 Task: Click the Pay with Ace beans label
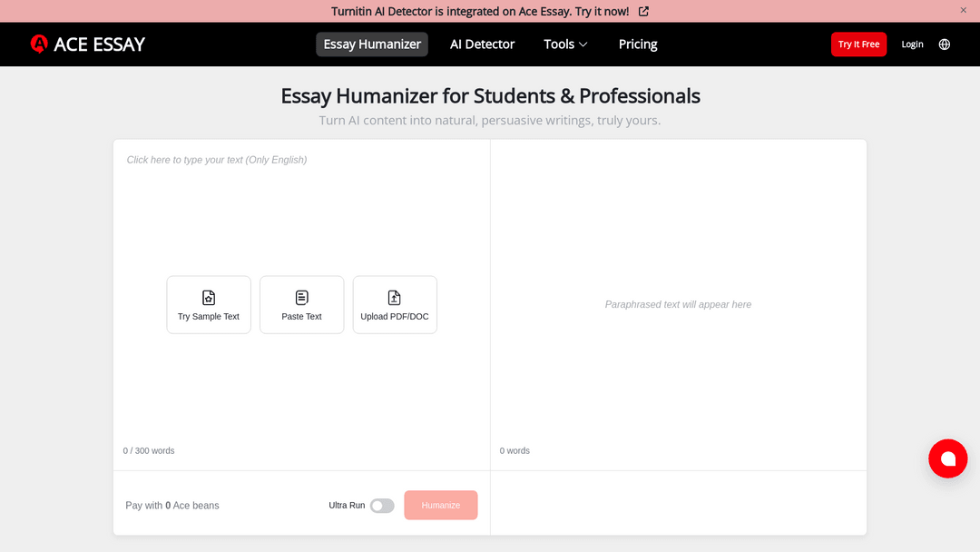click(172, 506)
